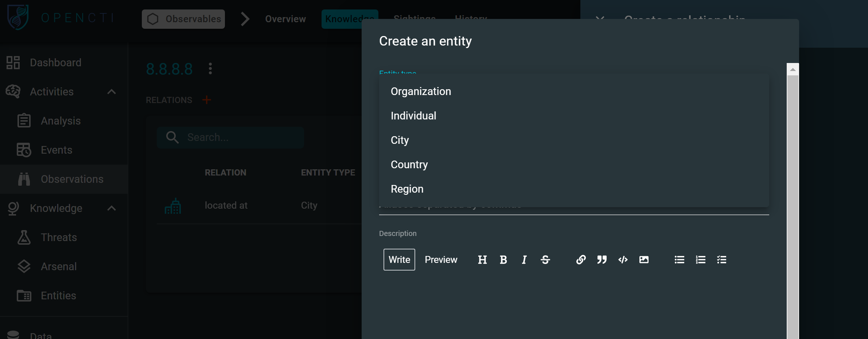Switch to Preview mode in description editor
Image resolution: width=868 pixels, height=339 pixels.
tap(440, 260)
